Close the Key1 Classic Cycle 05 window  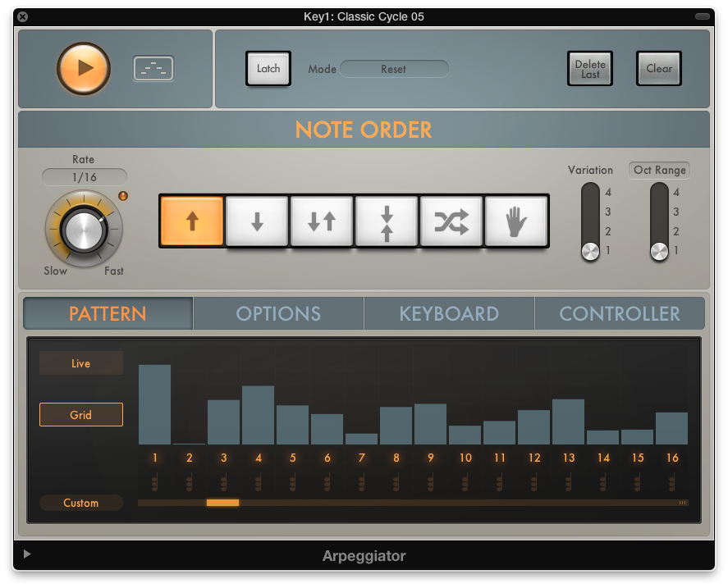click(22, 17)
